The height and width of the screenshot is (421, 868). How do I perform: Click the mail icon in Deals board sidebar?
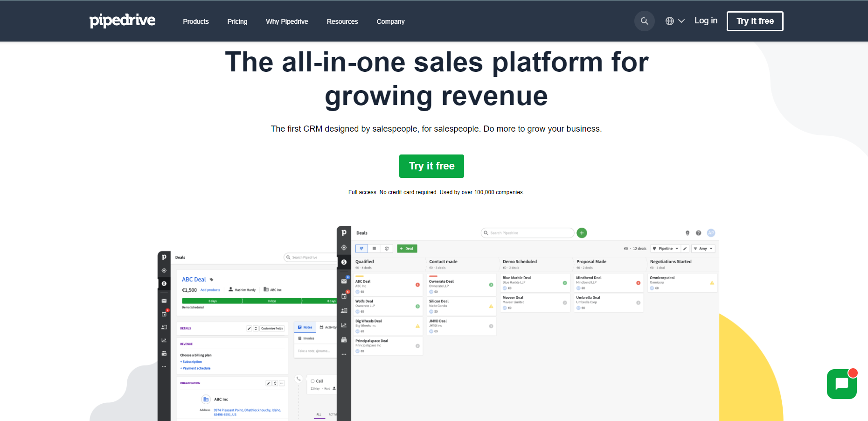click(344, 281)
